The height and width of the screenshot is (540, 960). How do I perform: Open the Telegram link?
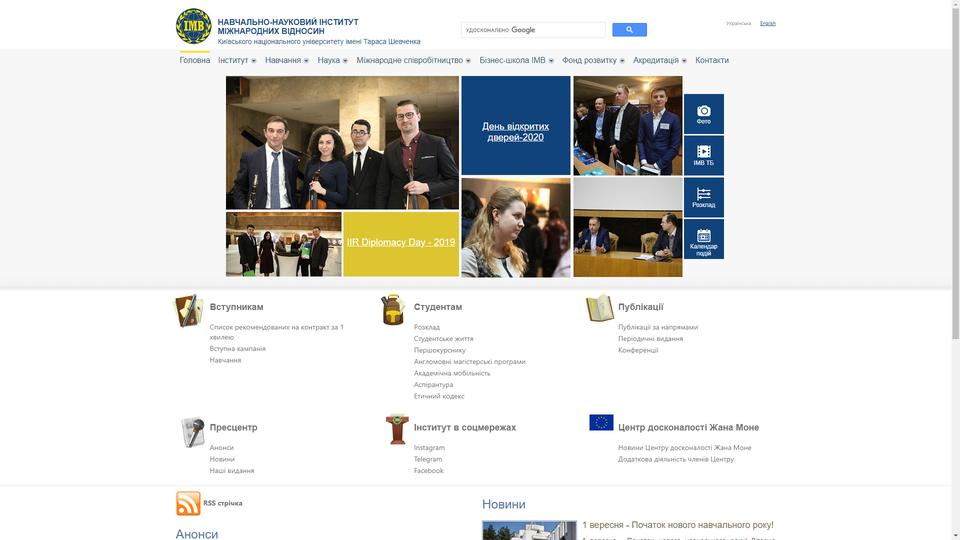(x=428, y=459)
